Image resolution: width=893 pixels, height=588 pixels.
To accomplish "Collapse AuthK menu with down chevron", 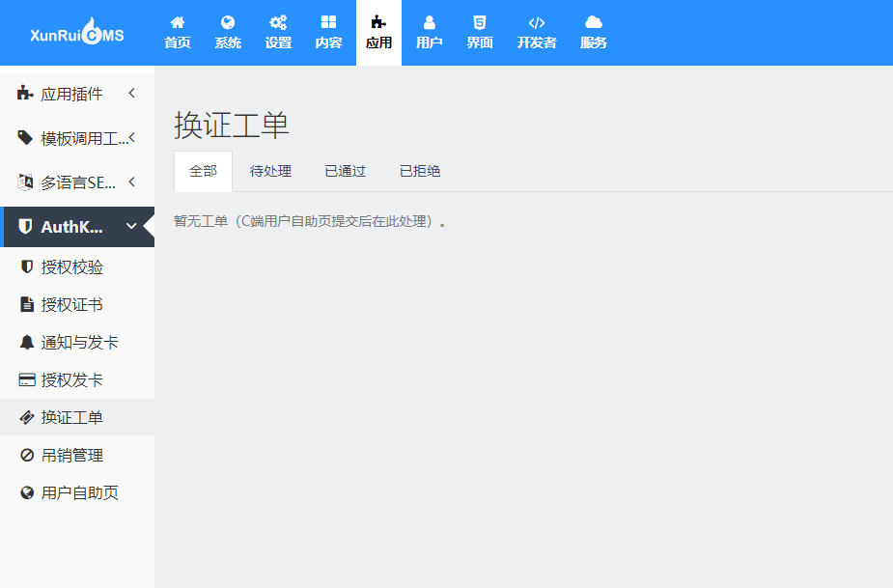I will click(x=131, y=226).
